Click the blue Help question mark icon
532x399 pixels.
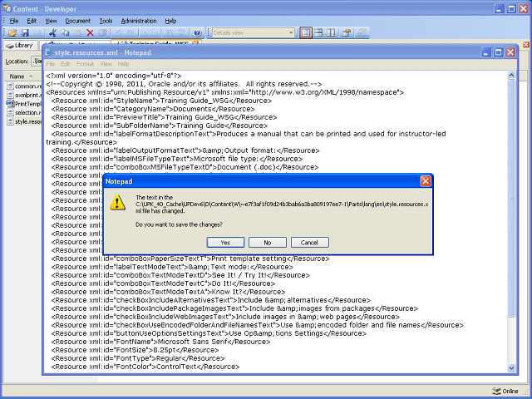[x=197, y=33]
